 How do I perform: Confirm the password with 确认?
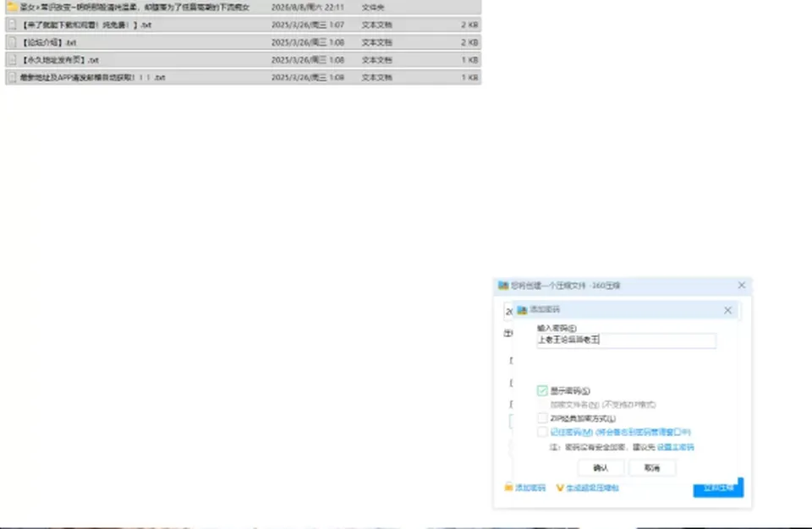tap(601, 468)
